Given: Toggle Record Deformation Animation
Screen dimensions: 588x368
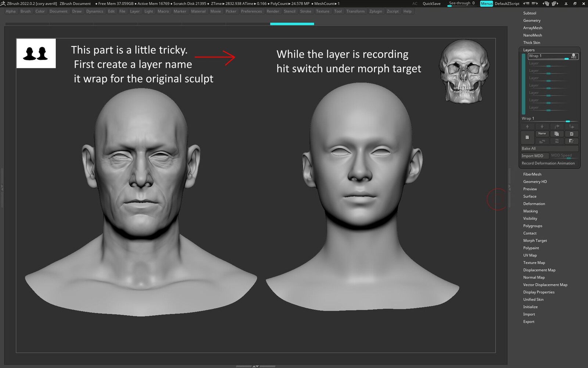Looking at the screenshot, I should tap(548, 163).
